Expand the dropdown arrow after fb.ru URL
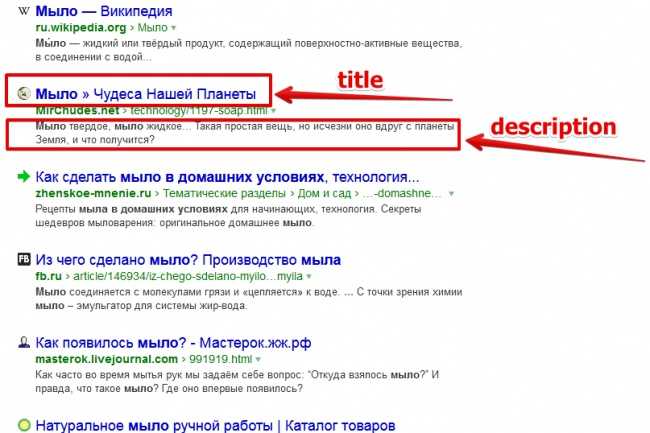This screenshot has width=650, height=433. [309, 277]
